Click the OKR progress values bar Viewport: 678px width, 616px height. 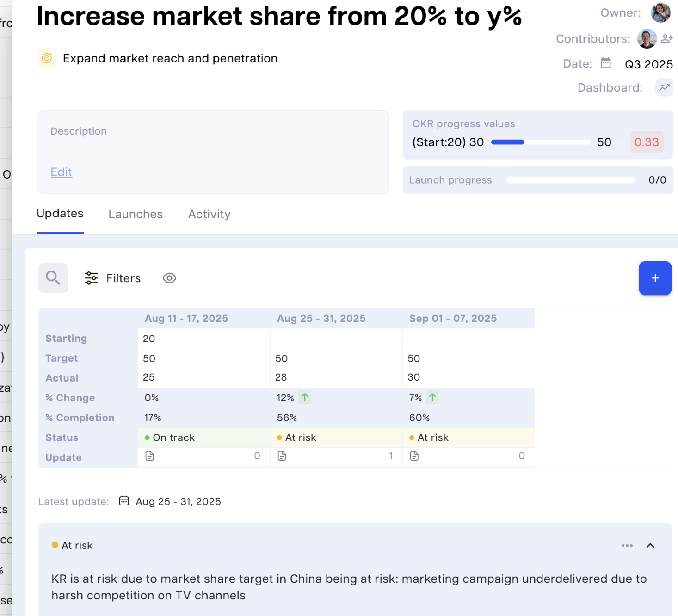point(540,142)
